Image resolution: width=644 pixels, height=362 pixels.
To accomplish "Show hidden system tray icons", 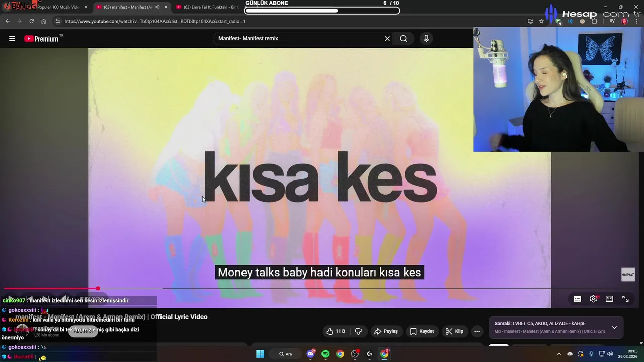I will 558,354.
